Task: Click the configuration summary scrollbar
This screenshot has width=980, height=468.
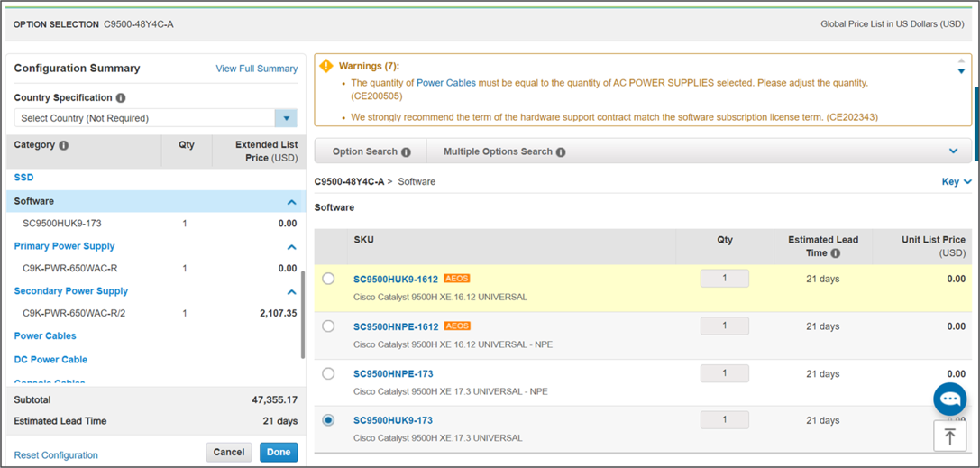Action: [303, 315]
